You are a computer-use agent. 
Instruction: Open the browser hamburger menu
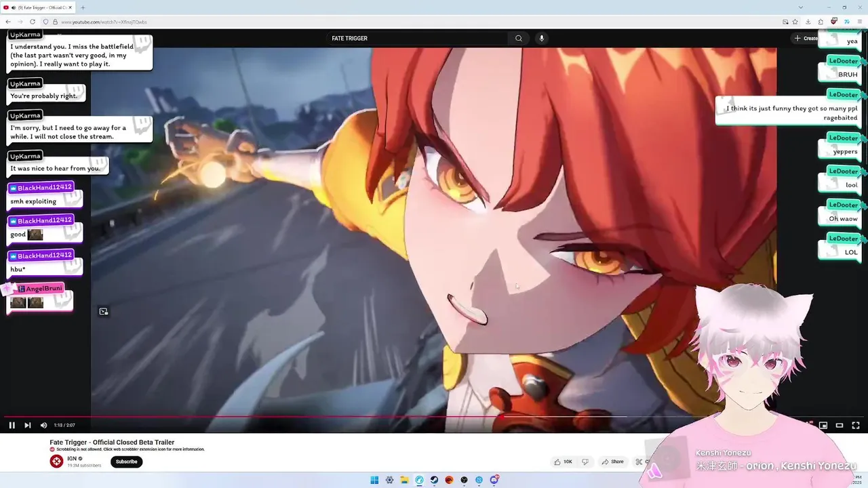[x=859, y=22]
